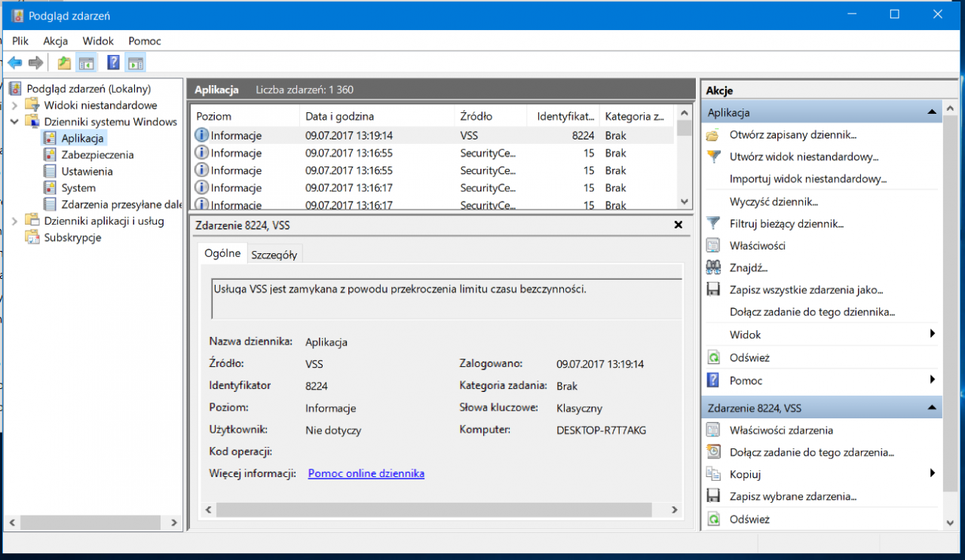The image size is (965, 560).
Task: Click the event details horizontal scrollbar
Action: (x=433, y=510)
